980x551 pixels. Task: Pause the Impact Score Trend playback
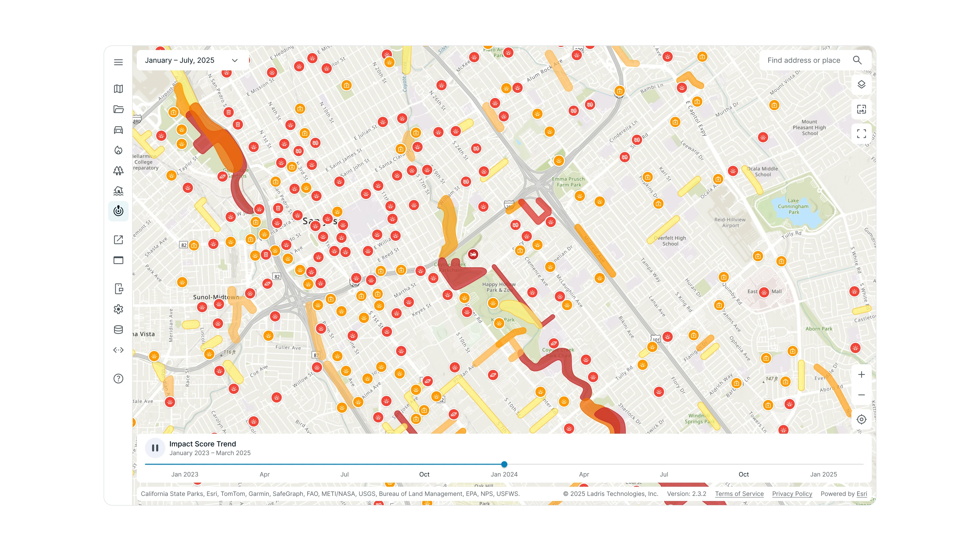(x=155, y=448)
